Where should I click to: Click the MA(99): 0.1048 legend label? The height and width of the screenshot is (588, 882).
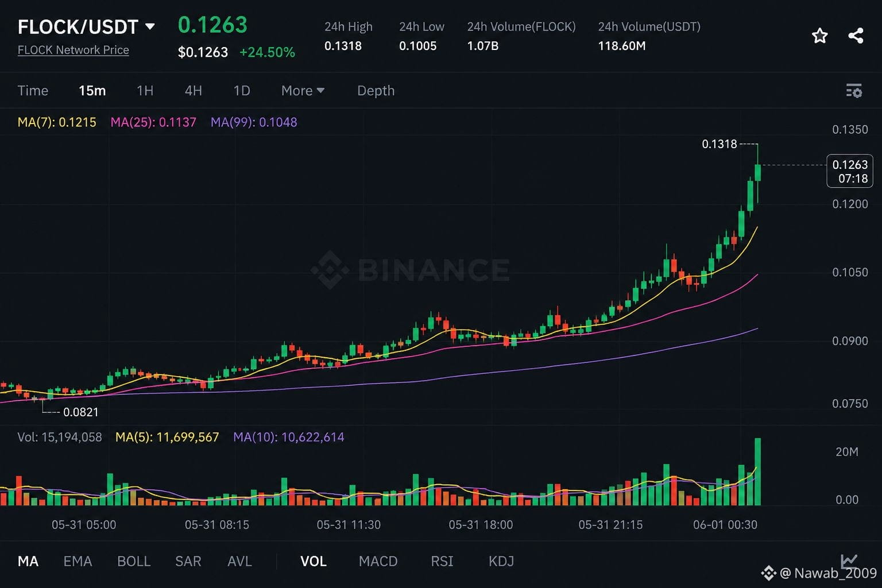pyautogui.click(x=254, y=122)
